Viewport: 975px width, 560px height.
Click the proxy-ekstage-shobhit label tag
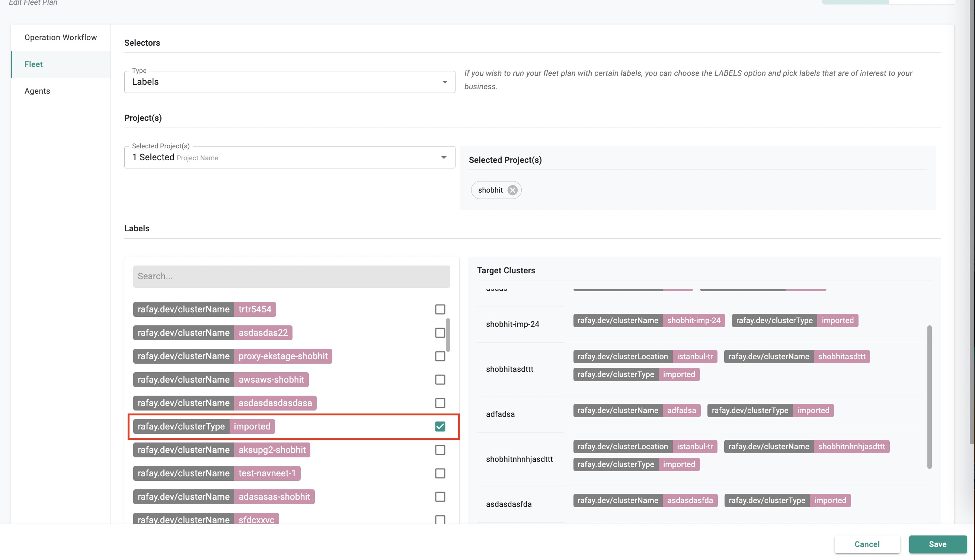[233, 356]
